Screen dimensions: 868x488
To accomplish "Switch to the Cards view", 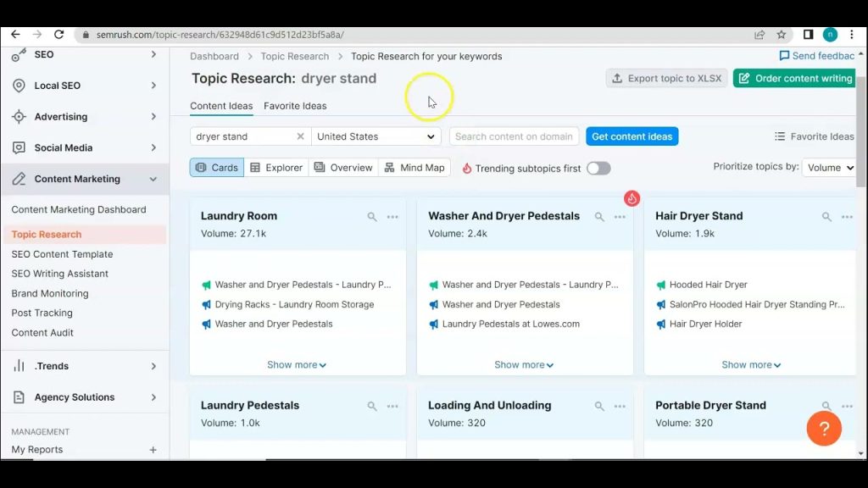I will tap(216, 168).
